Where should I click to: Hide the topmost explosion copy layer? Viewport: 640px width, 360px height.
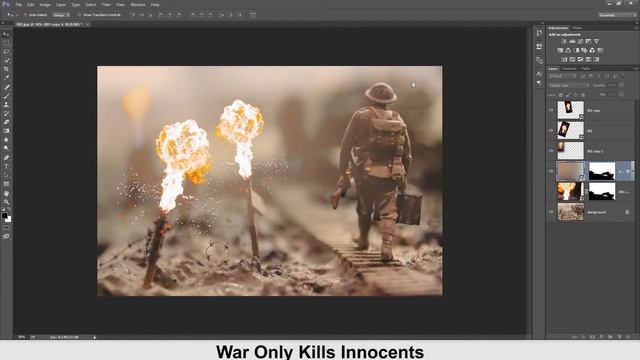pos(551,110)
